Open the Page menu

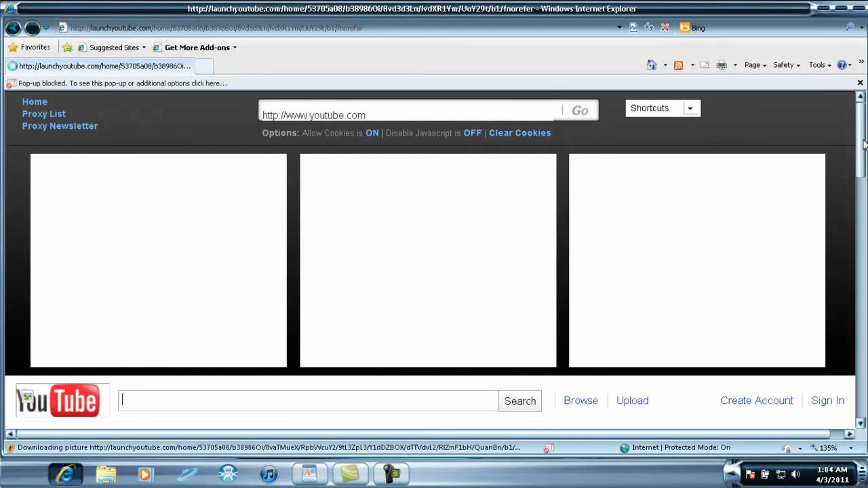pos(755,65)
